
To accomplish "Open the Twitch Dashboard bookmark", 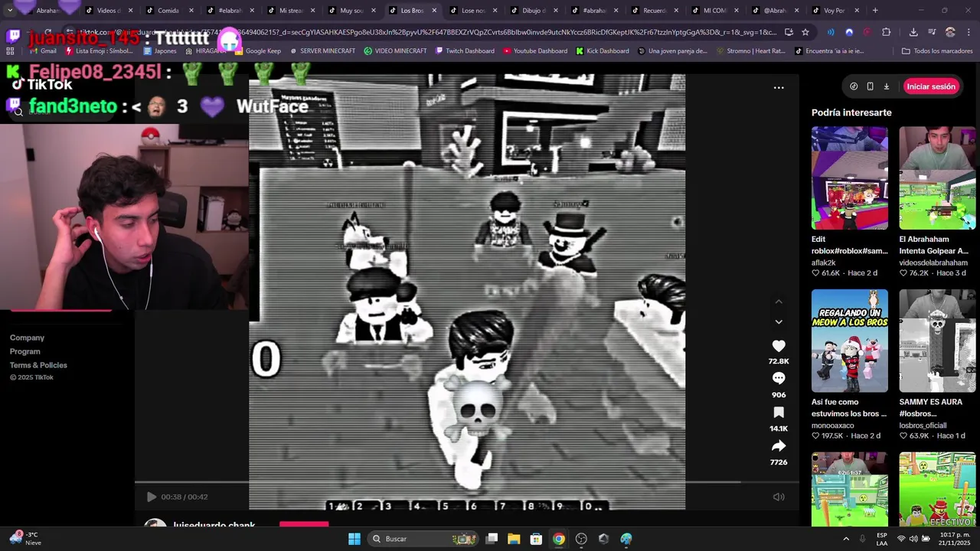I will [x=465, y=51].
